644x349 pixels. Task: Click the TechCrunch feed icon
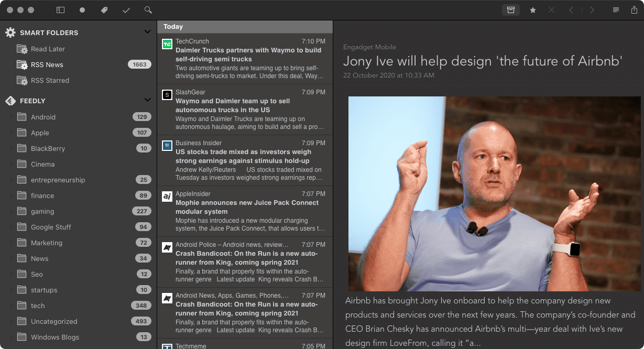167,44
